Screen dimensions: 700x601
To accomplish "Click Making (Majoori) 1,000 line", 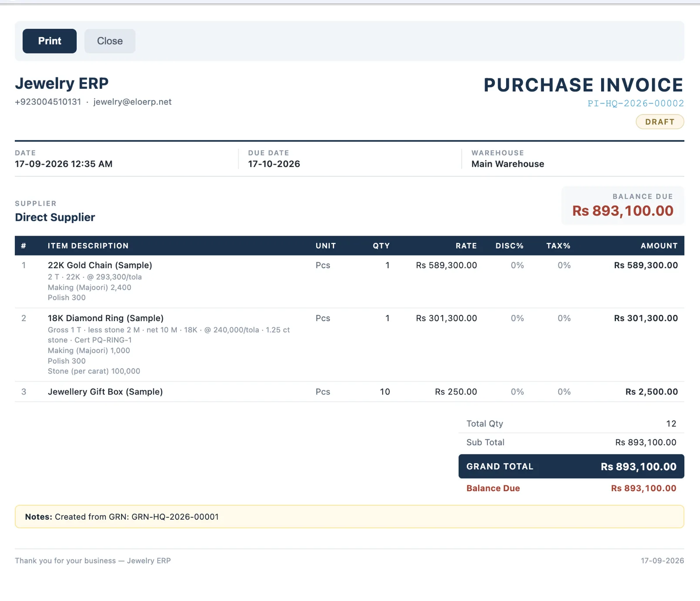I will point(89,350).
